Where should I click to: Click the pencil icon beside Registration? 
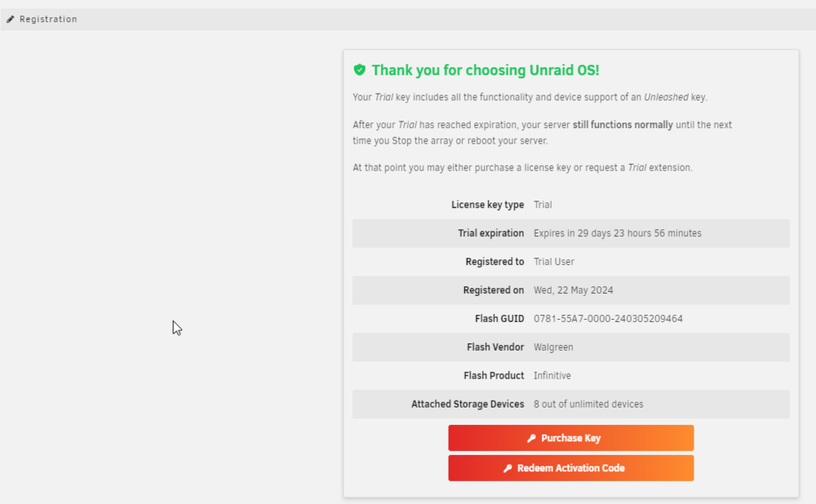[11, 20]
